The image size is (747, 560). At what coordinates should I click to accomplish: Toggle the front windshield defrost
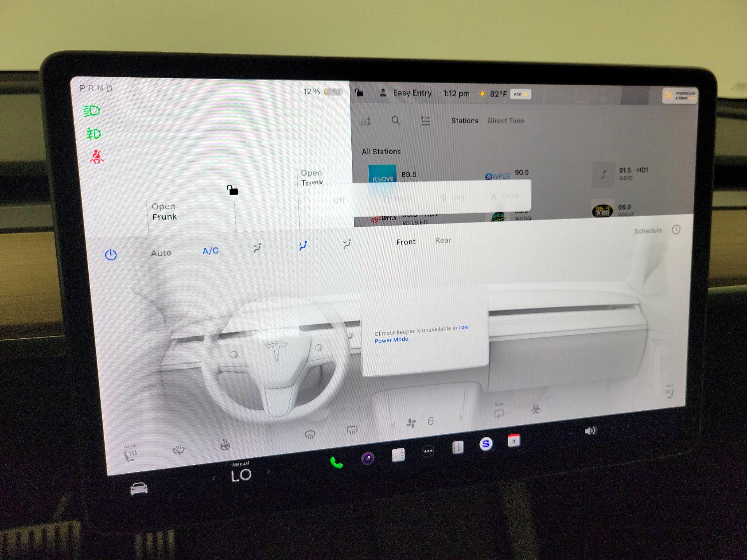coord(310,434)
